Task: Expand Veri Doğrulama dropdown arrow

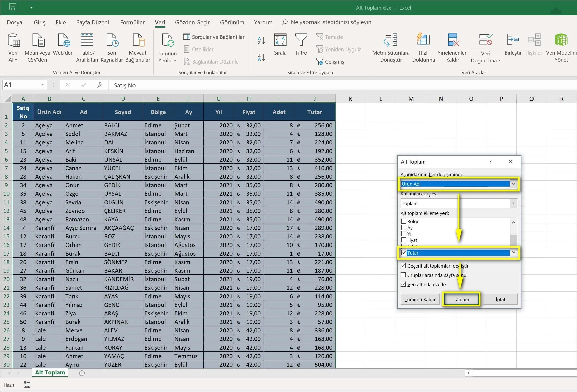Action: [x=499, y=61]
